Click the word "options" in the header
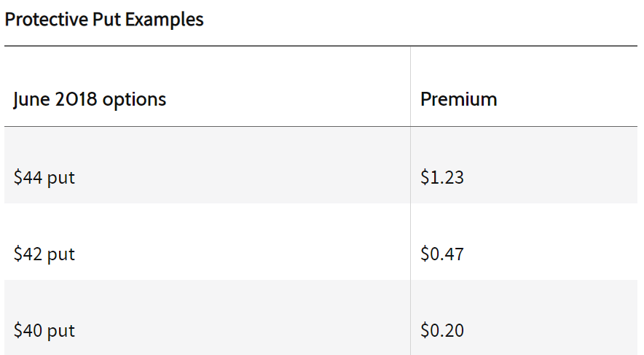 [x=134, y=99]
